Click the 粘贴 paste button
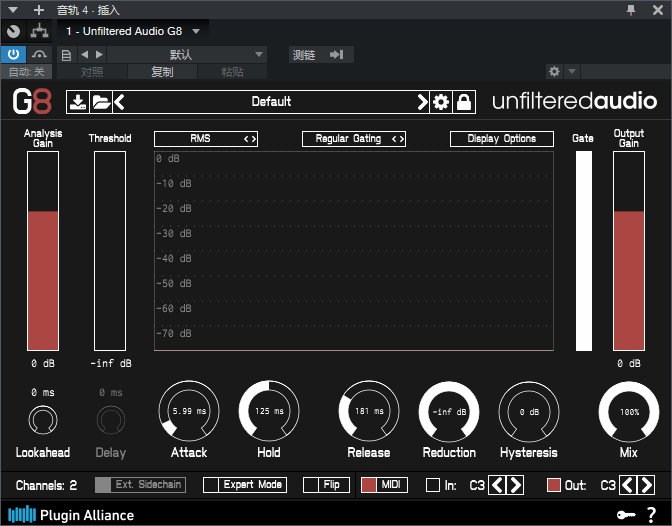The width and height of the screenshot is (672, 526). [x=232, y=72]
